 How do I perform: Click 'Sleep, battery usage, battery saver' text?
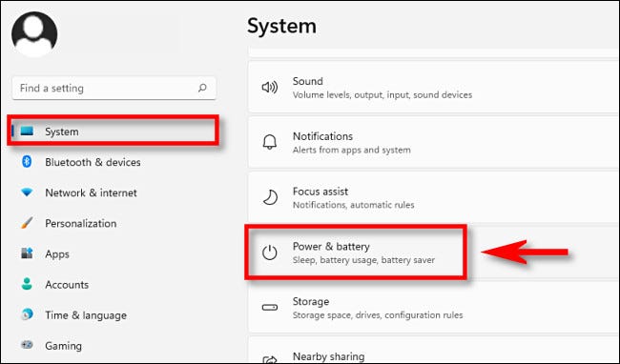363,260
